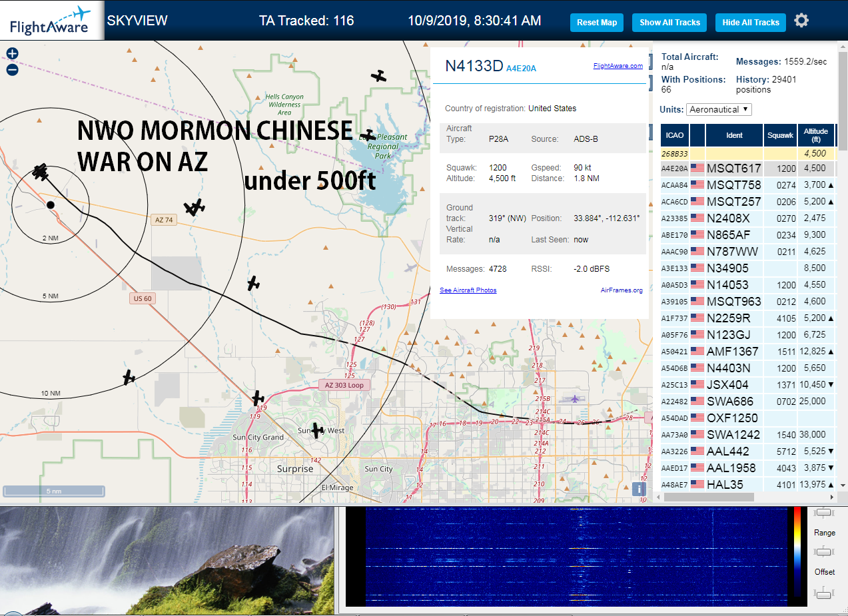Screen dimensions: 848x616
Task: Click the highlighted 268B33 ICAO row
Action: [x=747, y=153]
